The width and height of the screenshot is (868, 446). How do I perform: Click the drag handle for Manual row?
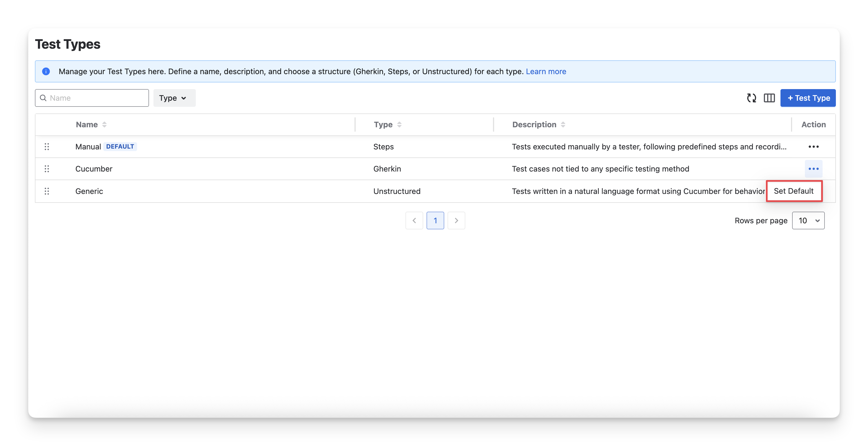coord(47,147)
